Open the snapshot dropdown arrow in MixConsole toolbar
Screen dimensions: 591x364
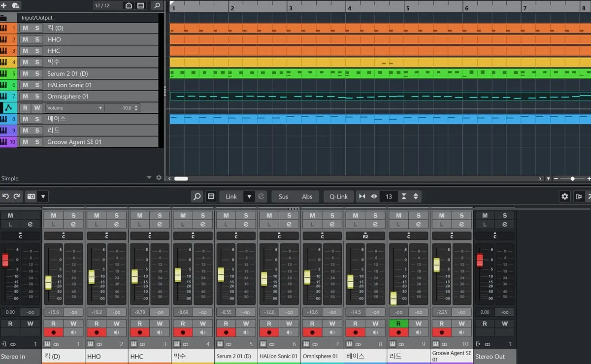click(x=43, y=197)
